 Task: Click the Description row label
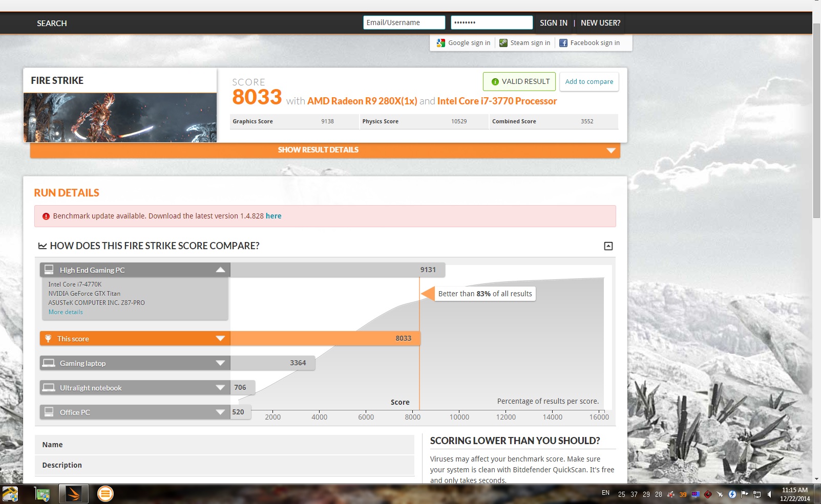(62, 465)
